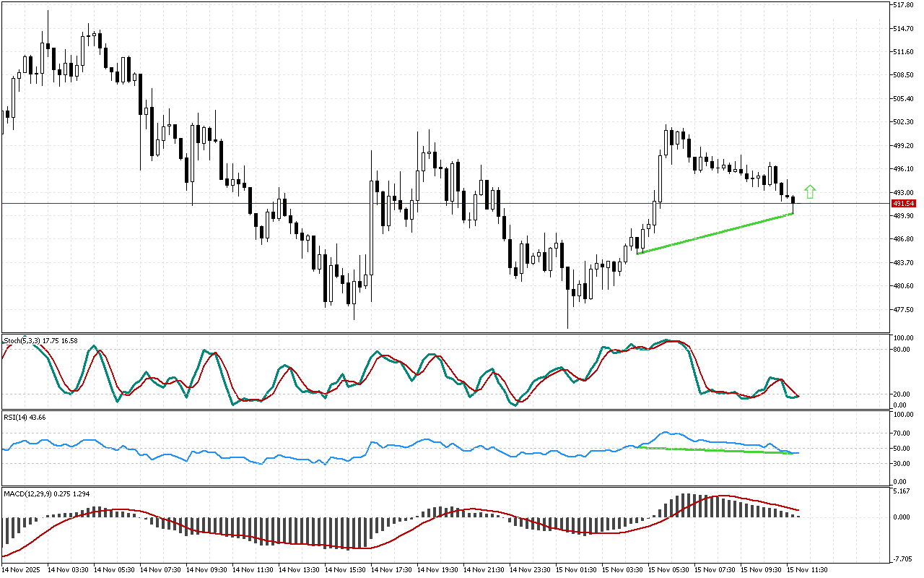
Task: Click the 15 Nov 11:30 time label
Action: tap(807, 570)
